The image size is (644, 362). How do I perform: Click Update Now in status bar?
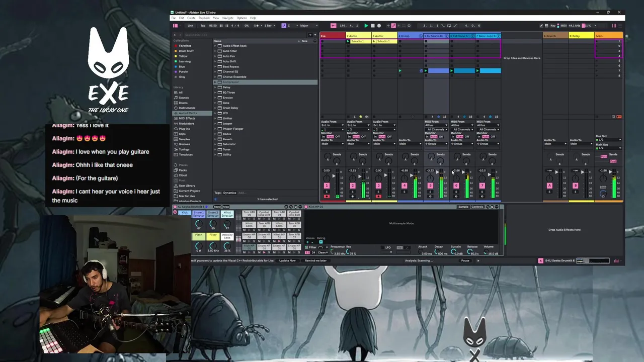tap(287, 260)
